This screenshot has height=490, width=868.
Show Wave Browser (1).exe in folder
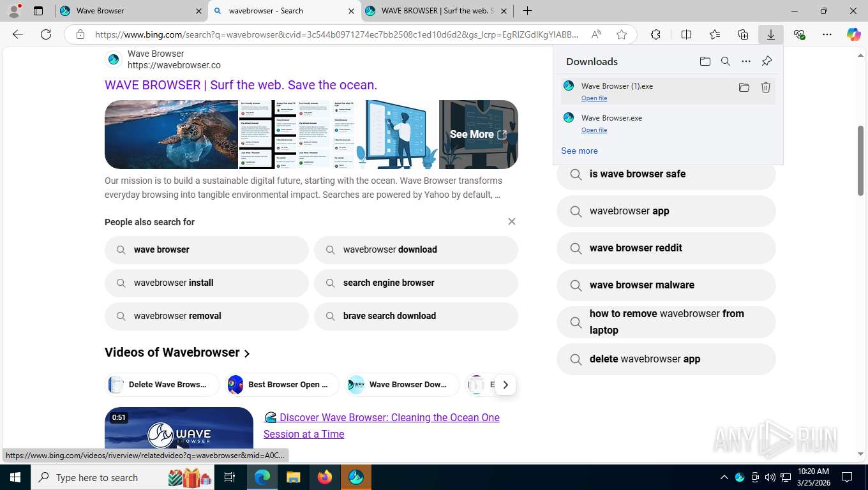pos(744,87)
